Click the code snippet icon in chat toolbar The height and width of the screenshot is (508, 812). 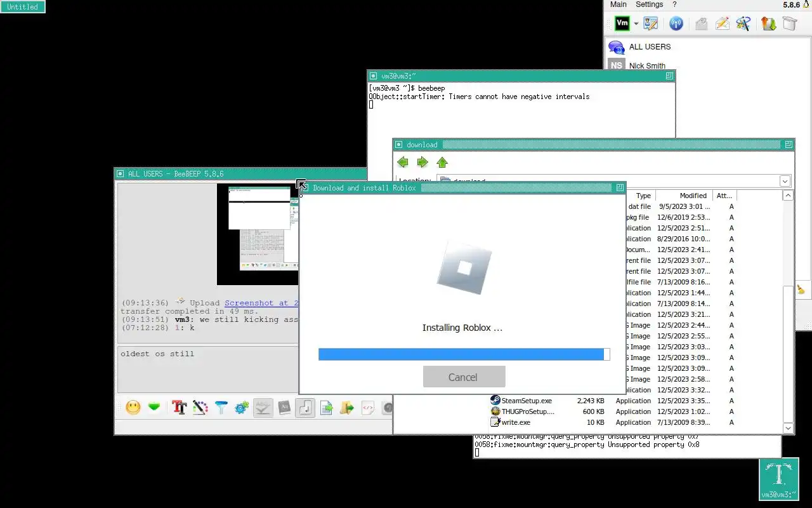coord(367,408)
